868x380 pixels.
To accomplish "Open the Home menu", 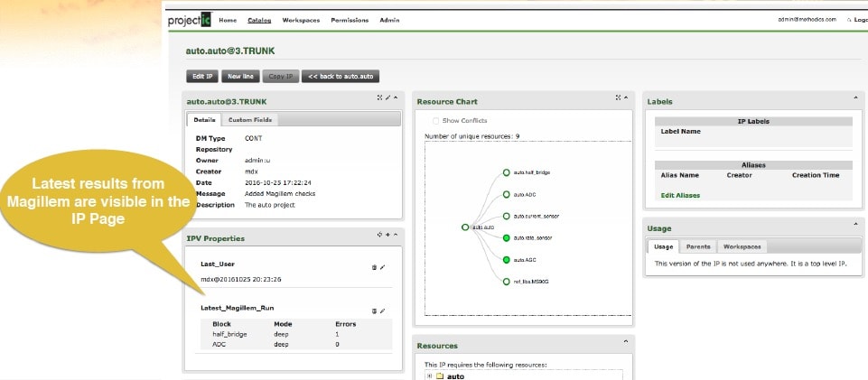I will (x=228, y=20).
